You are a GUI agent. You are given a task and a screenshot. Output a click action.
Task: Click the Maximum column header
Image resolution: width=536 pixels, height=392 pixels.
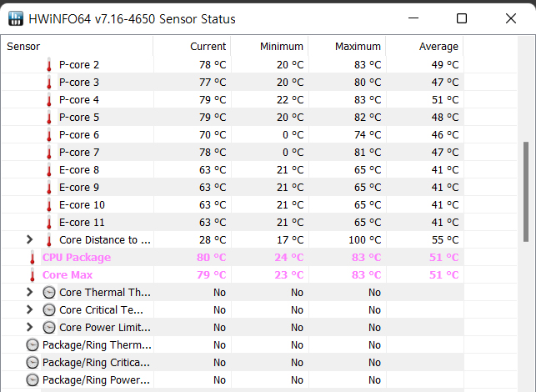tap(358, 47)
